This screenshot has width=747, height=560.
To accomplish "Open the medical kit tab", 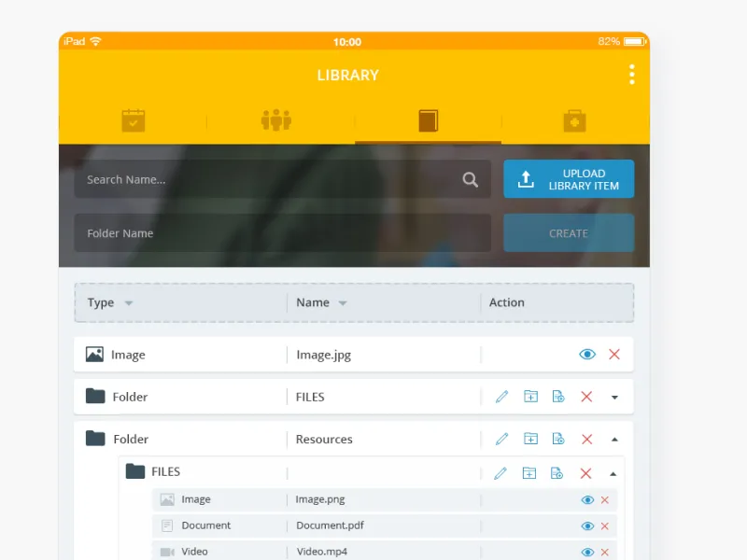I will [574, 121].
